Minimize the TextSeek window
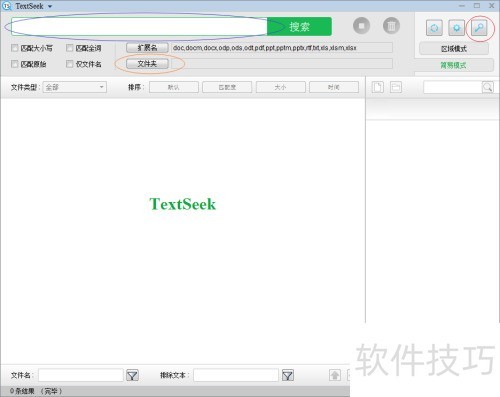Screen dimensions: 500x397 pyautogui.click(x=462, y=6)
